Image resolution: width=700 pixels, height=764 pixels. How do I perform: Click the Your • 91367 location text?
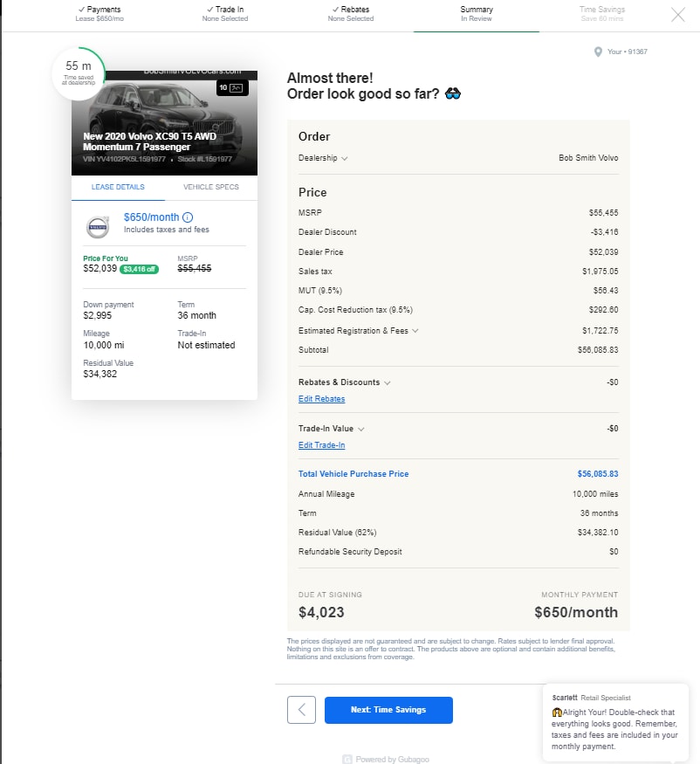(x=628, y=52)
